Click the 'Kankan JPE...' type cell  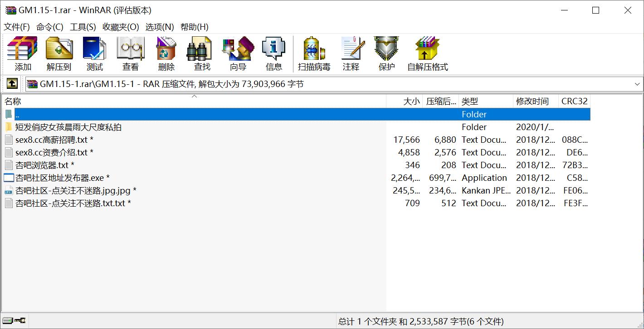[x=486, y=190]
